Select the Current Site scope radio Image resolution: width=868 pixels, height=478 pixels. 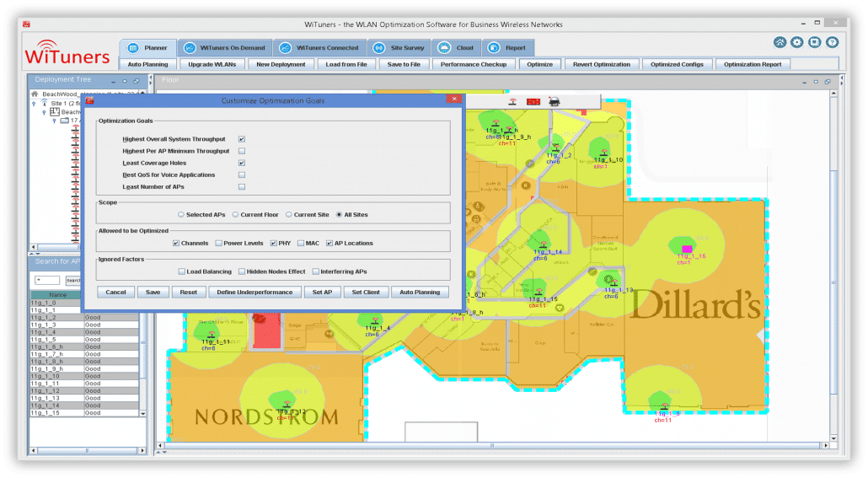[x=288, y=214]
